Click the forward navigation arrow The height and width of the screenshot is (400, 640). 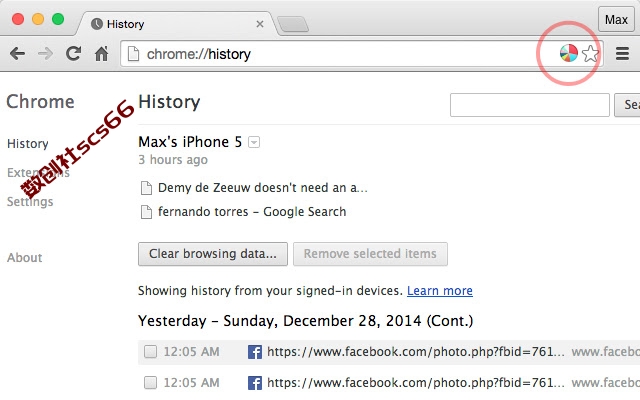click(45, 54)
